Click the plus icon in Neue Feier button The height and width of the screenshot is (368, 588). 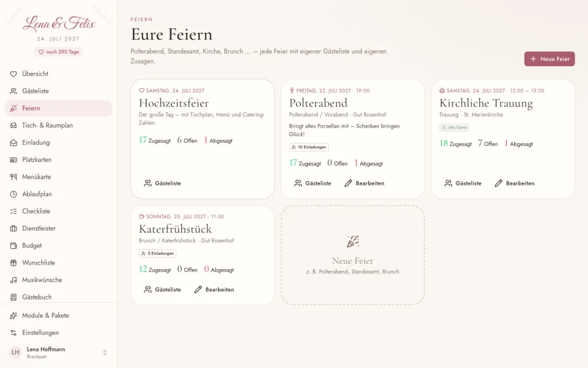[x=533, y=59]
